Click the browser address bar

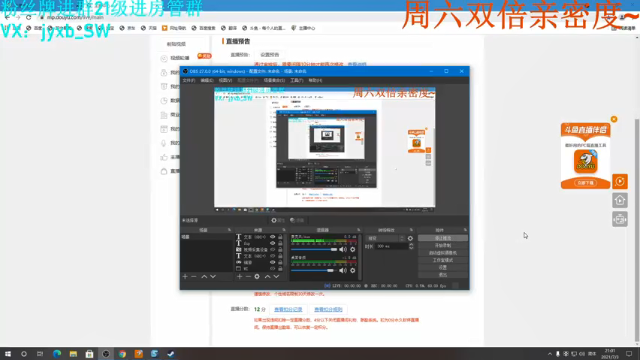[310, 18]
